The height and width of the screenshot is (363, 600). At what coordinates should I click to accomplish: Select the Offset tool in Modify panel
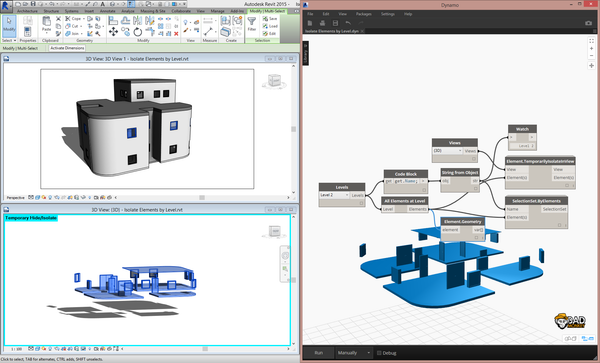click(x=126, y=21)
